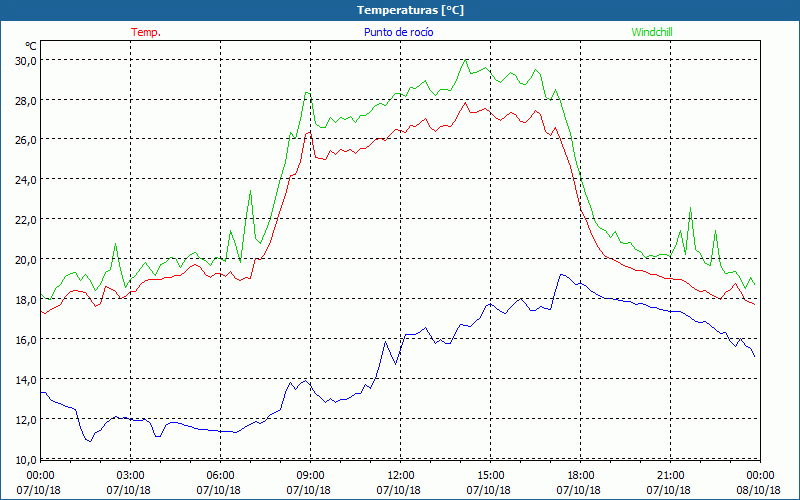Viewport: 800px width, 500px height.
Task: Click the 10,0 y-axis value
Action: pos(26,459)
